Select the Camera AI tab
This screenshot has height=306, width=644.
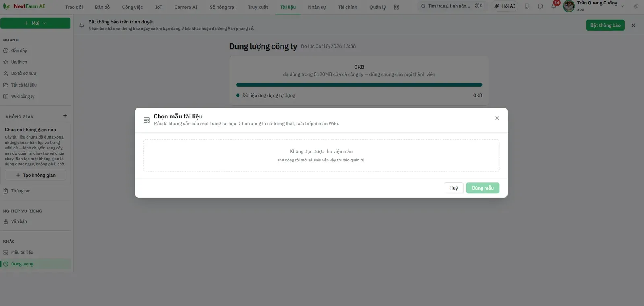(186, 7)
